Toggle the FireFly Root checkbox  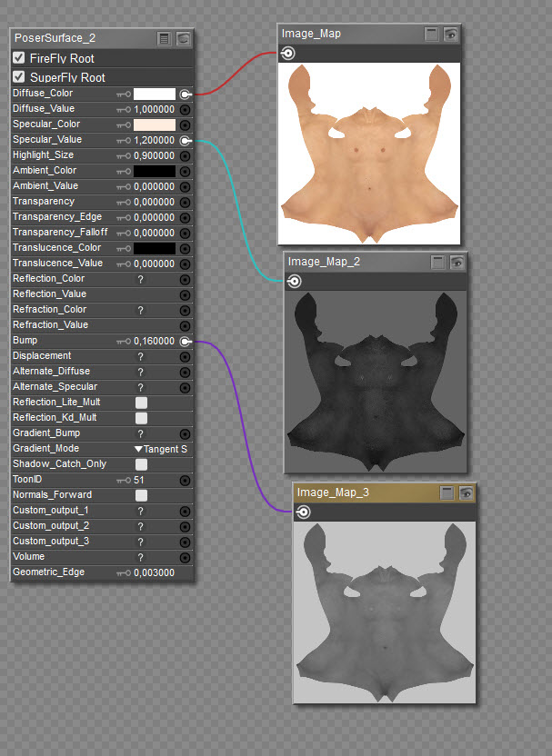(x=19, y=58)
